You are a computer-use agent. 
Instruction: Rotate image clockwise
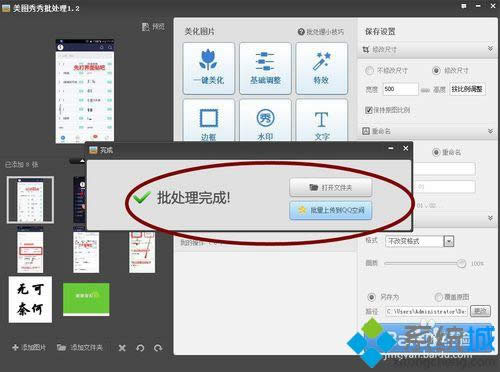click(158, 348)
